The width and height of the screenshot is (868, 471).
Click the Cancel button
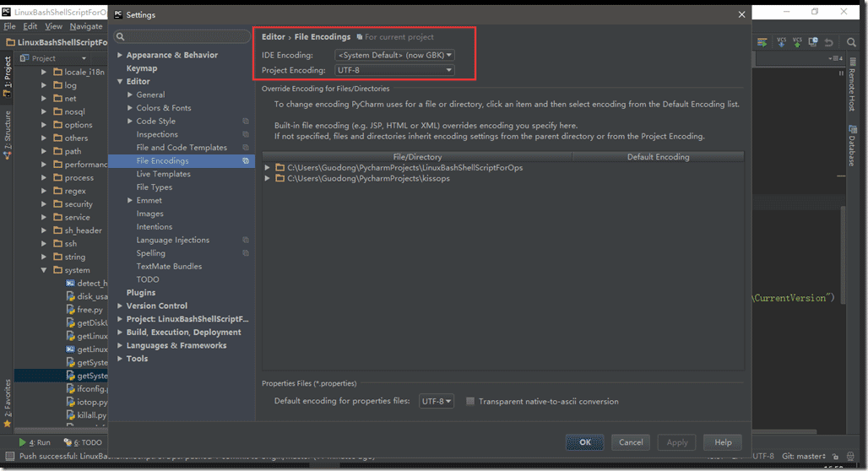pyautogui.click(x=631, y=442)
